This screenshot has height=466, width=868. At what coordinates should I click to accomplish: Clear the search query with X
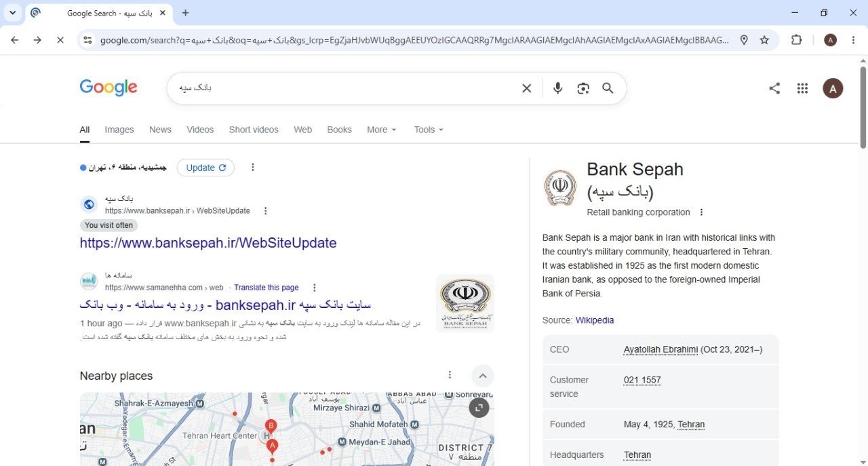[x=526, y=88]
